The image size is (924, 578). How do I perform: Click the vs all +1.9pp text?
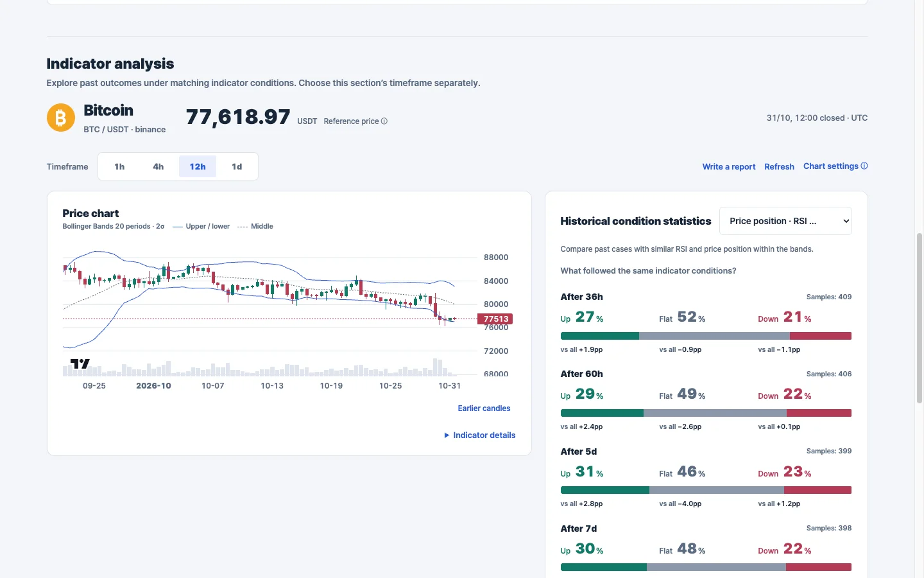581,349
